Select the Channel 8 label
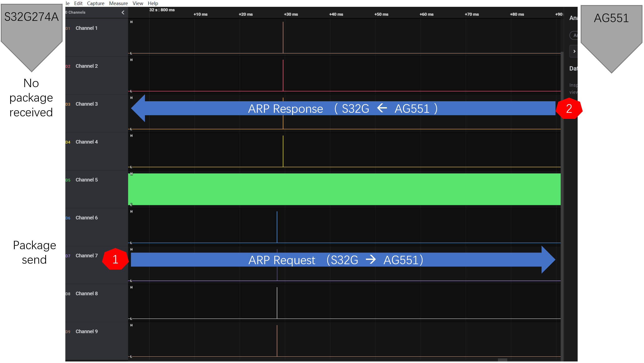The width and height of the screenshot is (644, 363). point(86,293)
